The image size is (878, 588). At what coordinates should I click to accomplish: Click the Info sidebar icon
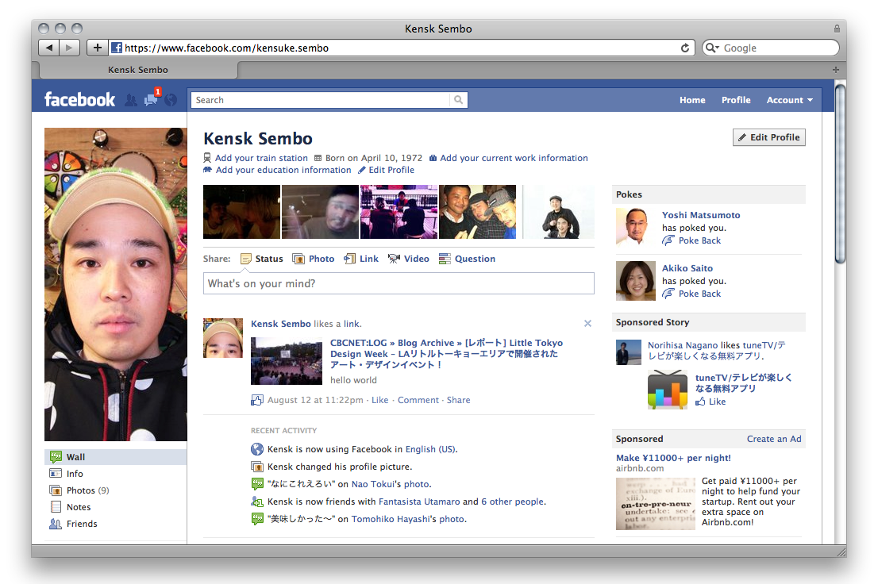coord(56,474)
